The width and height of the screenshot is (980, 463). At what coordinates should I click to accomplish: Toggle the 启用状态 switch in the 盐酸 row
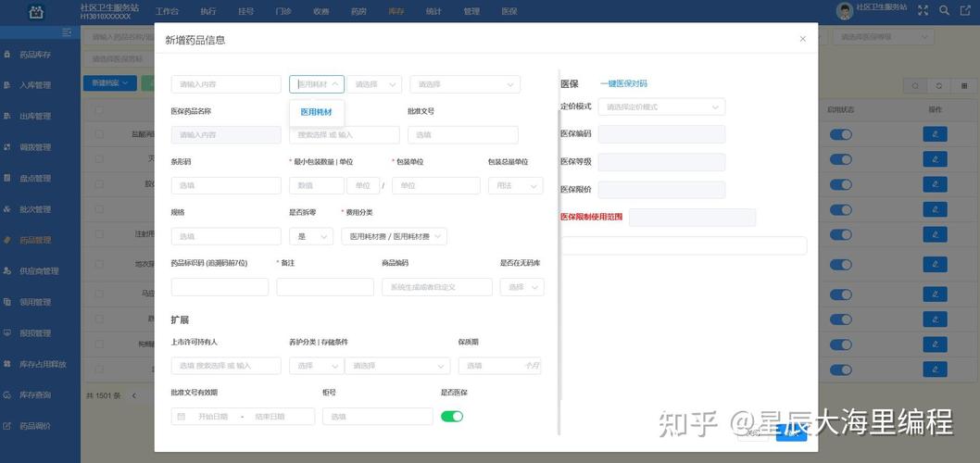pos(841,134)
